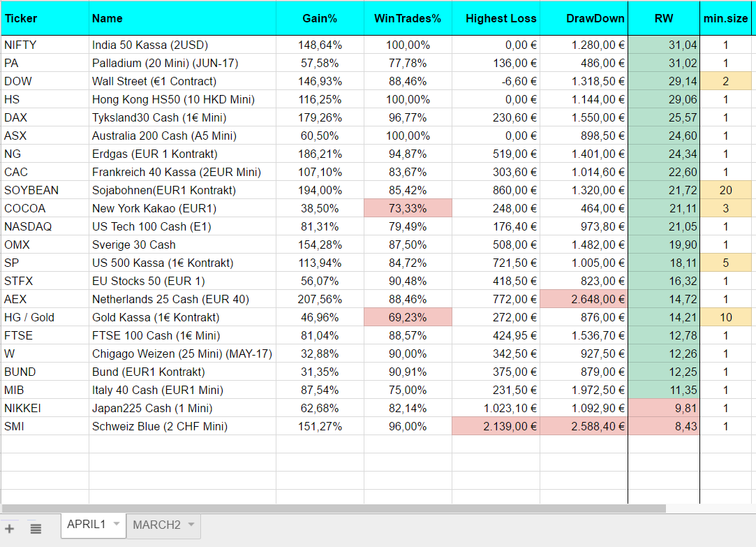756x547 pixels.
Task: Click FTSE 100 Cash (1€ Mini) cell
Action: click(x=182, y=336)
